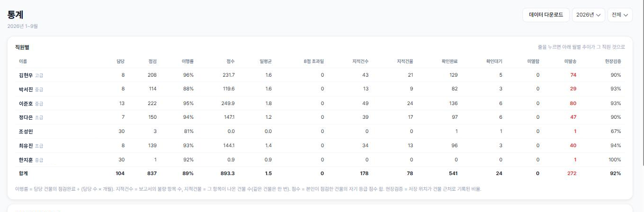Viewport: 644px width, 212px height.
Task: Click the 지적건수 column header
Action: pyautogui.click(x=360, y=62)
